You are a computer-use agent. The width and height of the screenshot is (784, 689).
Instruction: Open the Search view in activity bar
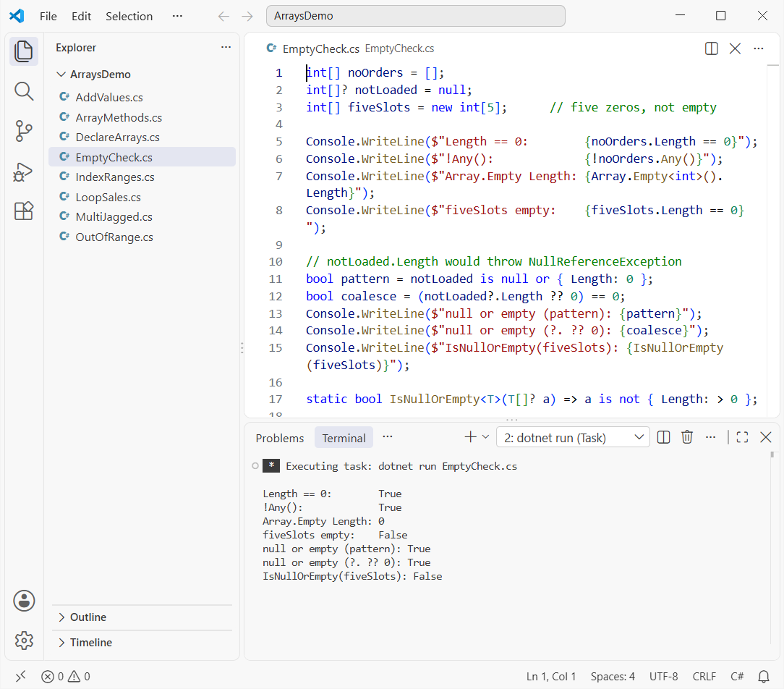[x=23, y=92]
